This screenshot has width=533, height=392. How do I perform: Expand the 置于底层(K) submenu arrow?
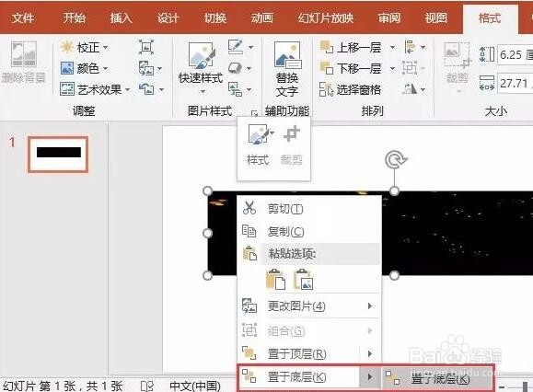click(370, 376)
